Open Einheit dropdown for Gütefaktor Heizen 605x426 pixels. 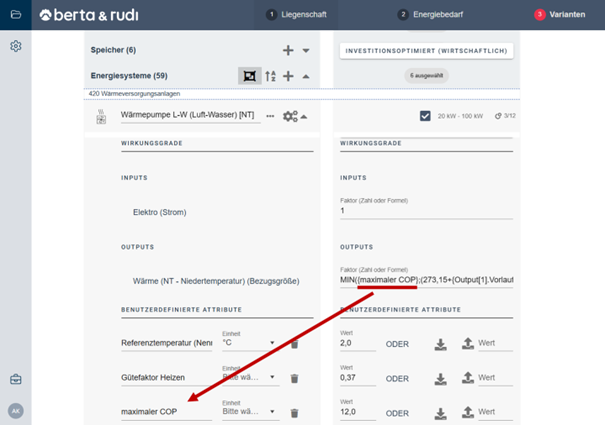250,377
